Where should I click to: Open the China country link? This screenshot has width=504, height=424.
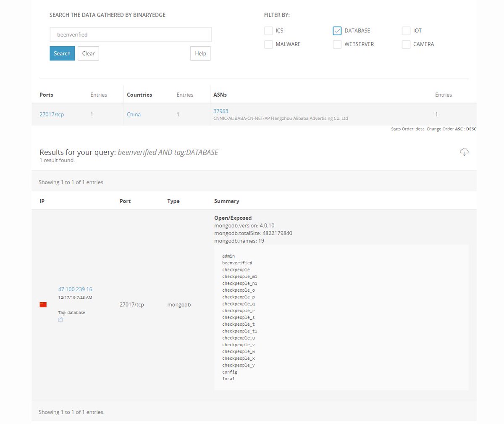pos(134,114)
